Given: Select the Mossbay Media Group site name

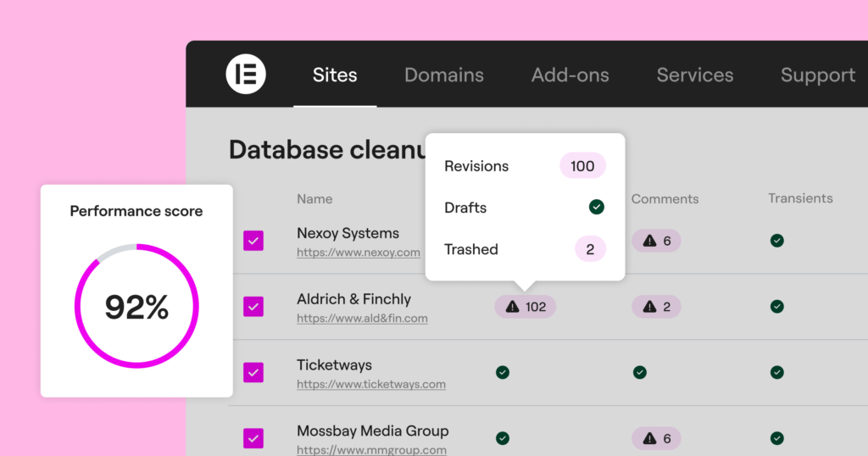Looking at the screenshot, I should coord(373,431).
